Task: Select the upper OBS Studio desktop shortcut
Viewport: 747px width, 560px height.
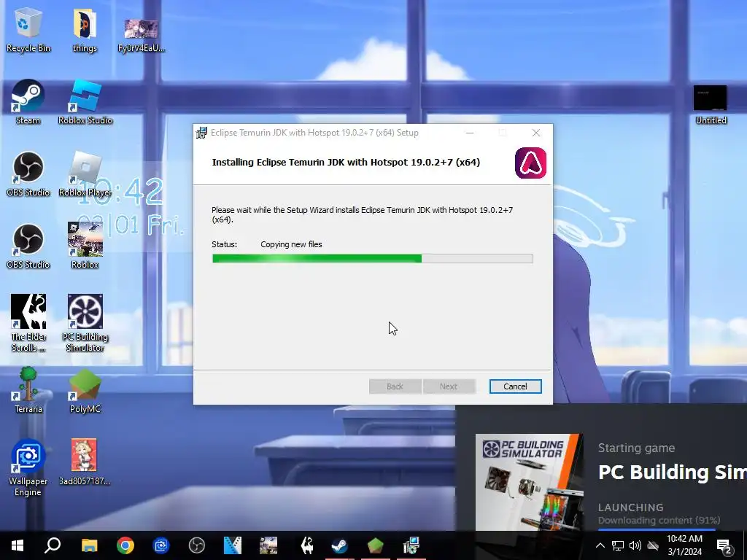Action: click(28, 174)
